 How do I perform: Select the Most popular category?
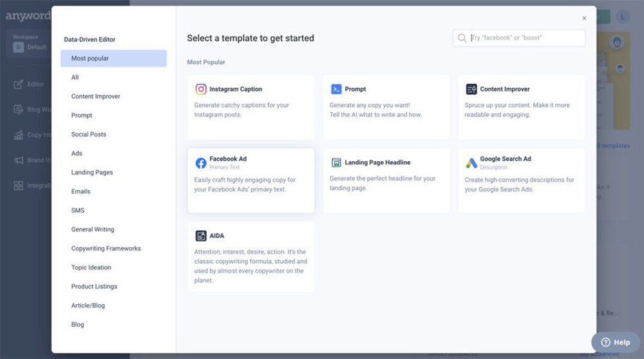click(x=113, y=59)
